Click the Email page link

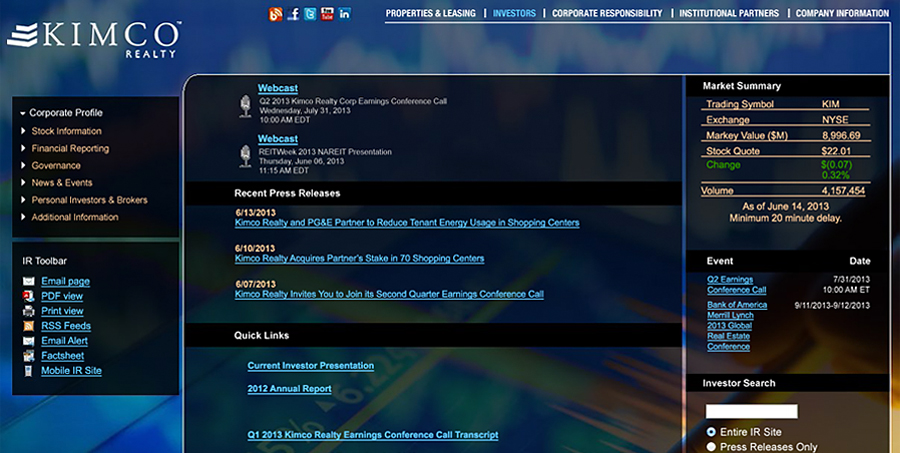(x=65, y=281)
